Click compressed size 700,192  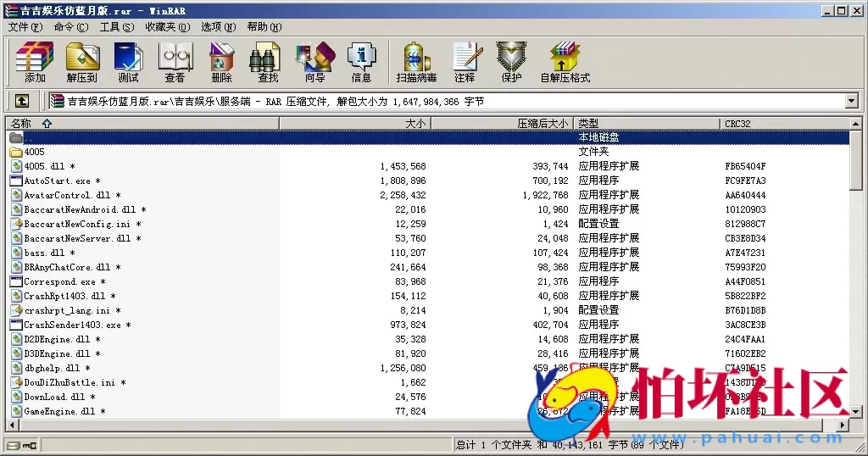click(550, 181)
